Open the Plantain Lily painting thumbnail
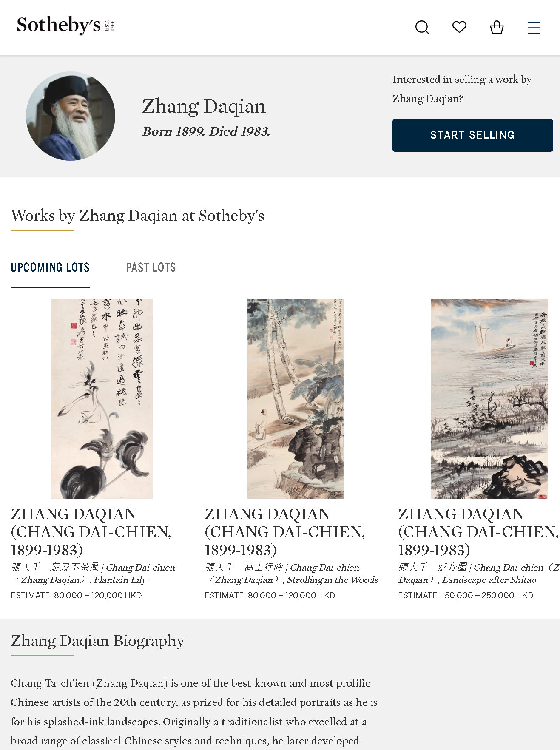The width and height of the screenshot is (560, 750). coord(102,399)
